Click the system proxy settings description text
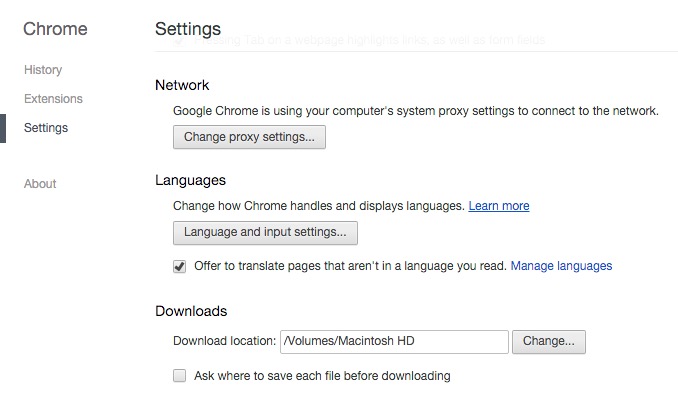 pyautogui.click(x=416, y=111)
